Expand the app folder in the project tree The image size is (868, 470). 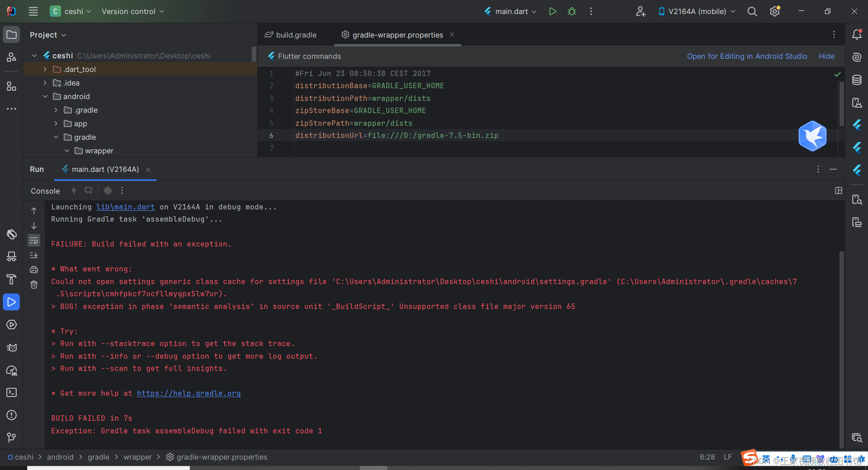56,123
